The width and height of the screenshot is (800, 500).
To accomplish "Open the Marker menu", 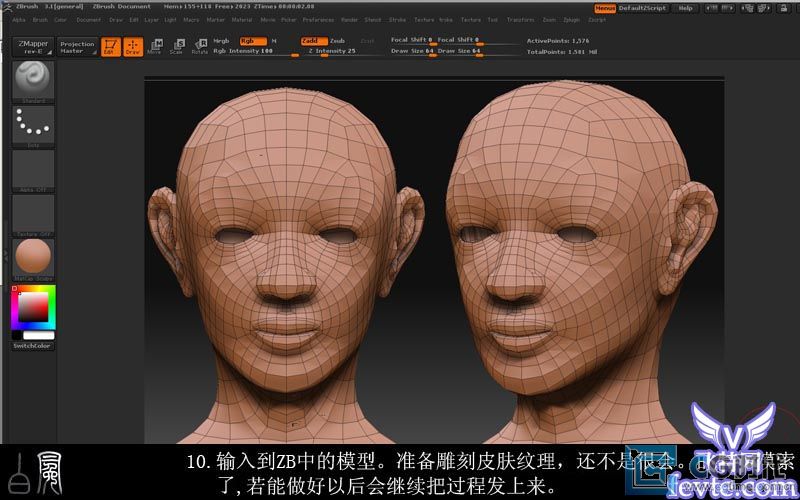I will click(216, 20).
